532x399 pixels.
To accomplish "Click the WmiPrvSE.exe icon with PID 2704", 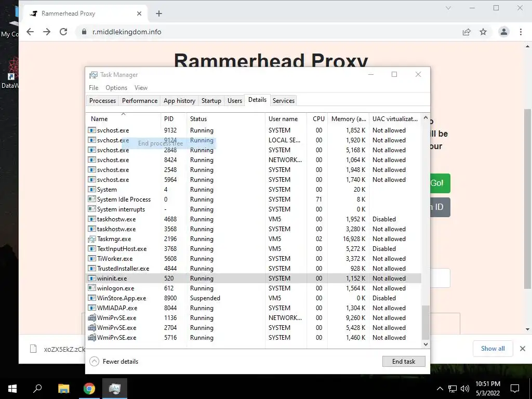I will pos(91,328).
